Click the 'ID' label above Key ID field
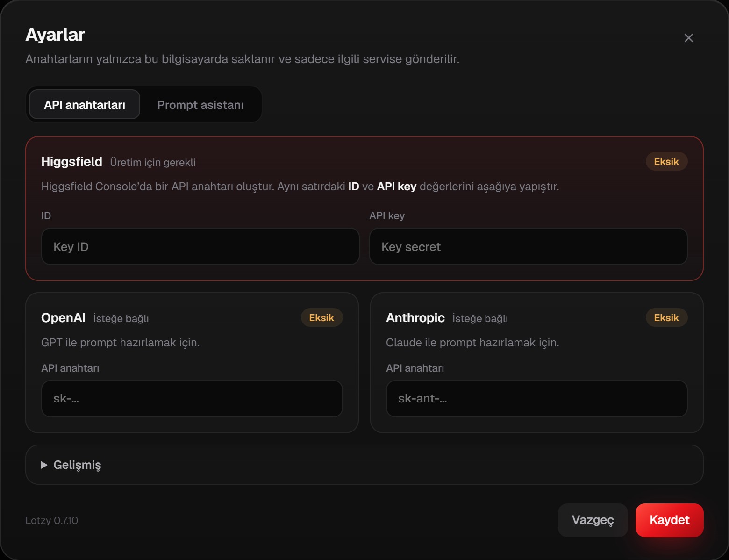 tap(46, 215)
